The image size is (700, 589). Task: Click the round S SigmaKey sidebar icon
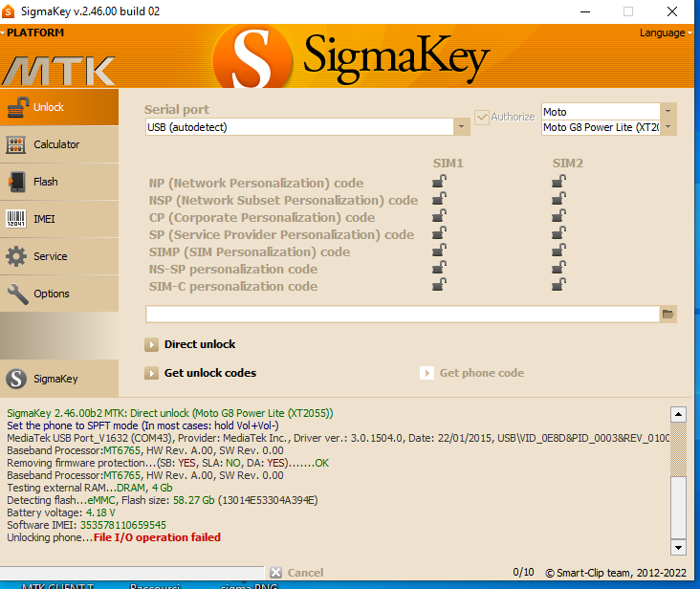click(16, 379)
